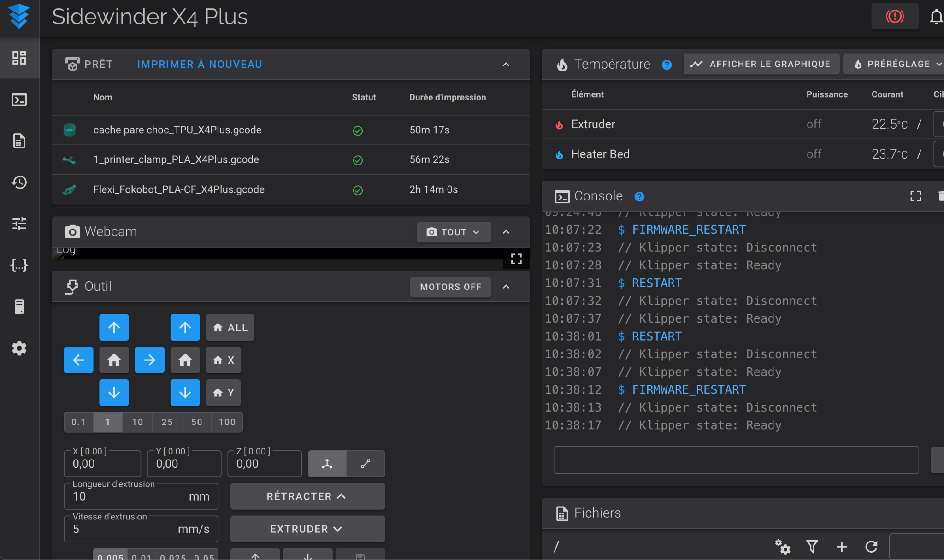Open the Console sidebar icon
This screenshot has width=944, height=560.
19,99
